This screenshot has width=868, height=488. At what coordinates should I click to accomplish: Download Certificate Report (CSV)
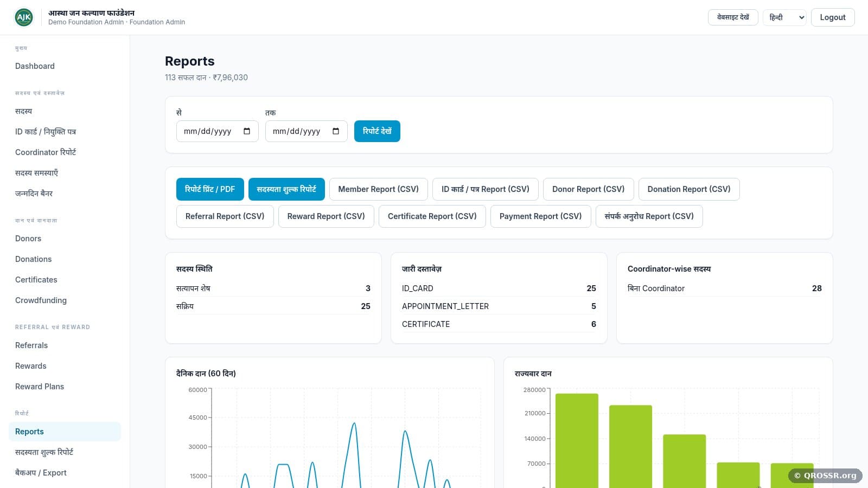coord(432,216)
